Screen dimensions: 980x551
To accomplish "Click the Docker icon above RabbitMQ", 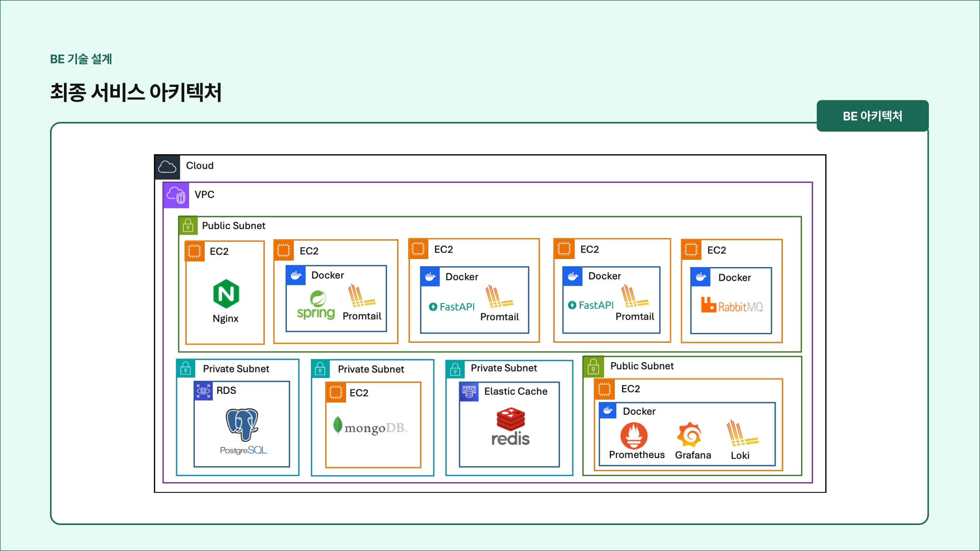I will tap(701, 277).
